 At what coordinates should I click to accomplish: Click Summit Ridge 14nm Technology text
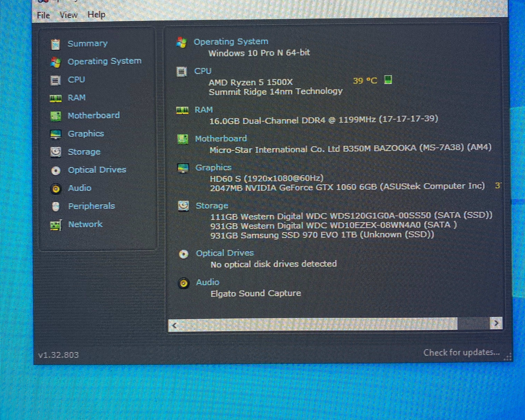click(x=276, y=92)
